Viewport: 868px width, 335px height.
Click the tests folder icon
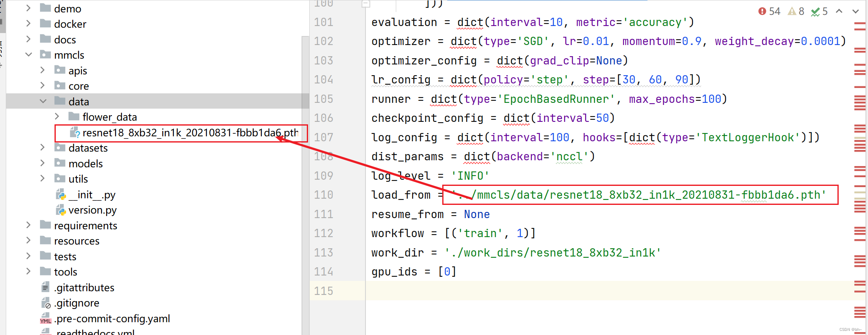45,256
